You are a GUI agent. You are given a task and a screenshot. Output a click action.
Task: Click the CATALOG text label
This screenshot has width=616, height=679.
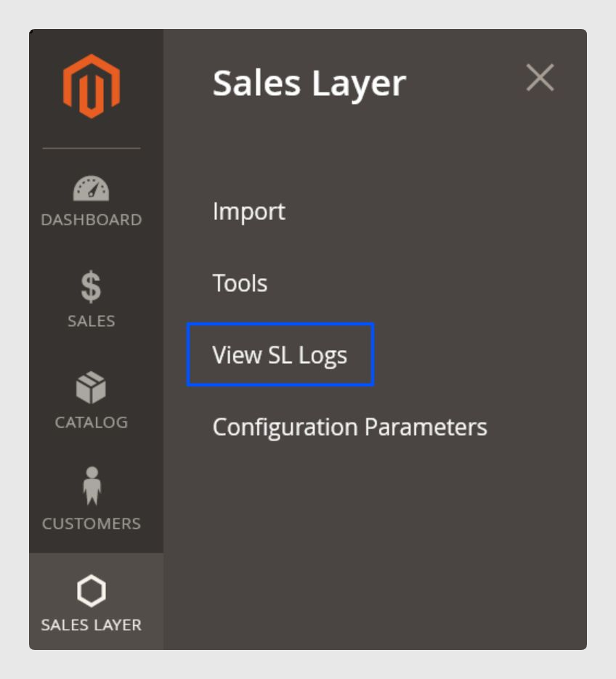click(92, 422)
